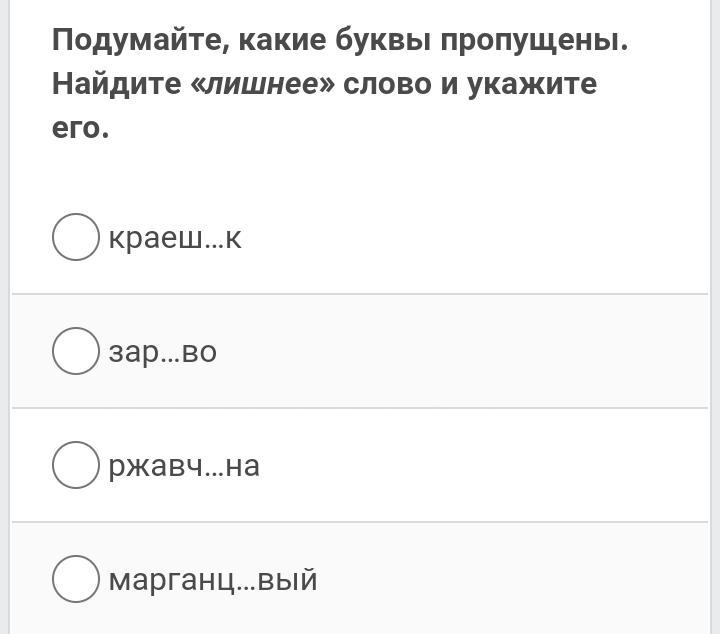This screenshot has height=634, width=720.
Task: Click the gray row containing марганц...вый
Action: click(360, 578)
